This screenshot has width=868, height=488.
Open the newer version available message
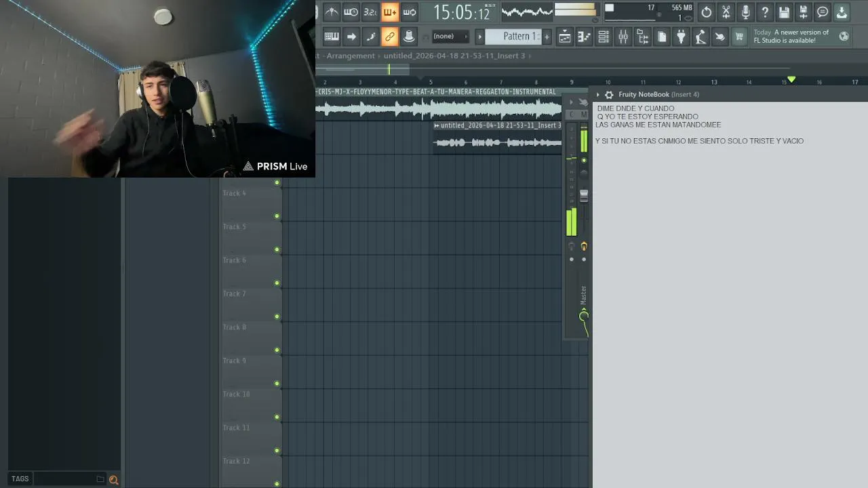pos(791,37)
